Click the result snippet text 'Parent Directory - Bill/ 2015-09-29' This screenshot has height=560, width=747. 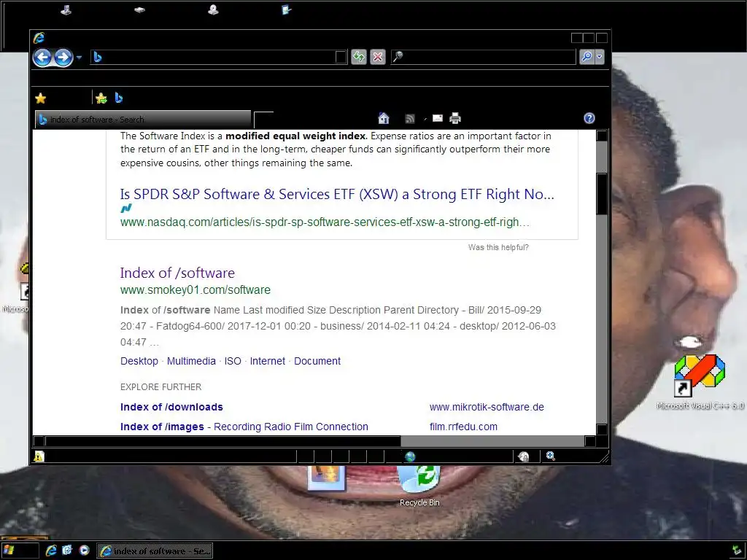(462, 310)
